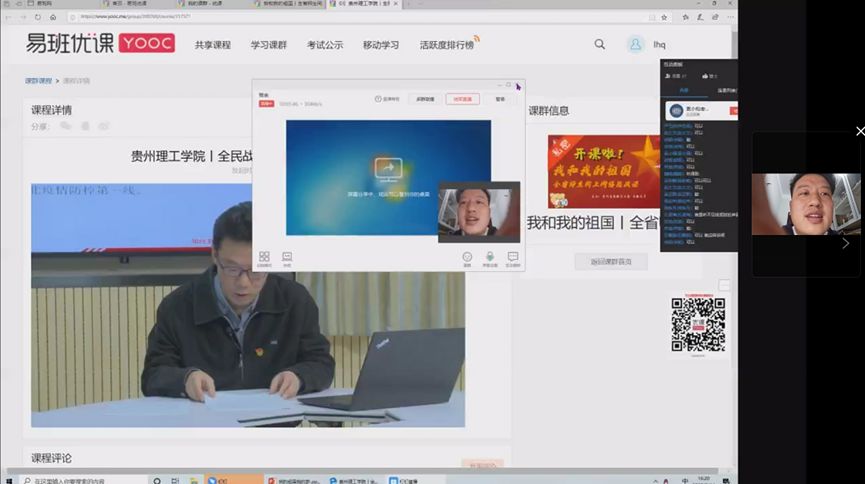Click the smiley face icon in live window
The image size is (865, 484).
coord(467,258)
